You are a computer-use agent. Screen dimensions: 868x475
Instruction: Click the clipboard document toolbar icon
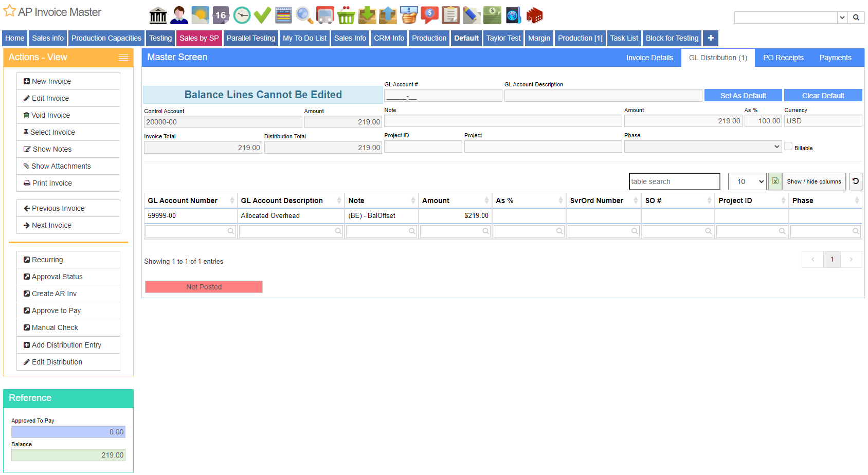(x=450, y=15)
